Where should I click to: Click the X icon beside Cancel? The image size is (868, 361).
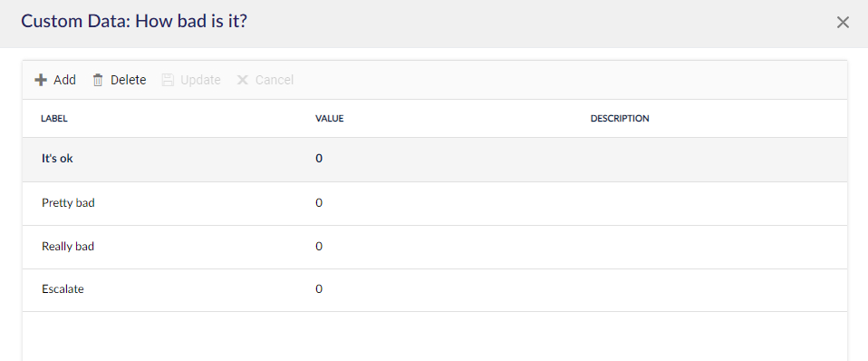coord(242,80)
